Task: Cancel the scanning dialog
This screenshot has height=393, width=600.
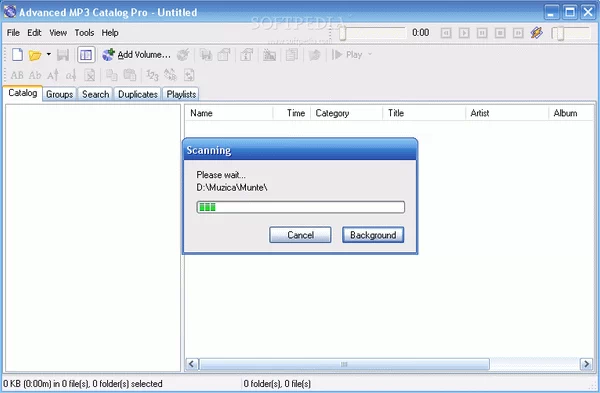Action: (300, 235)
